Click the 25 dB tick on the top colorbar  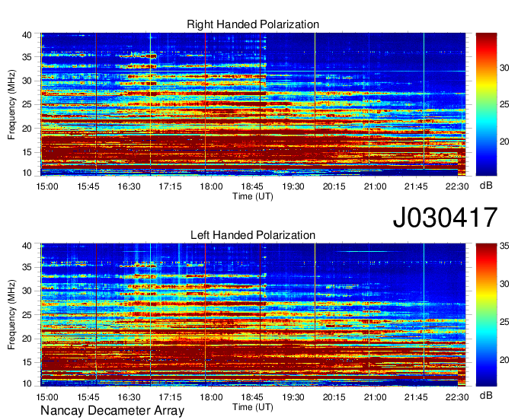click(x=504, y=104)
